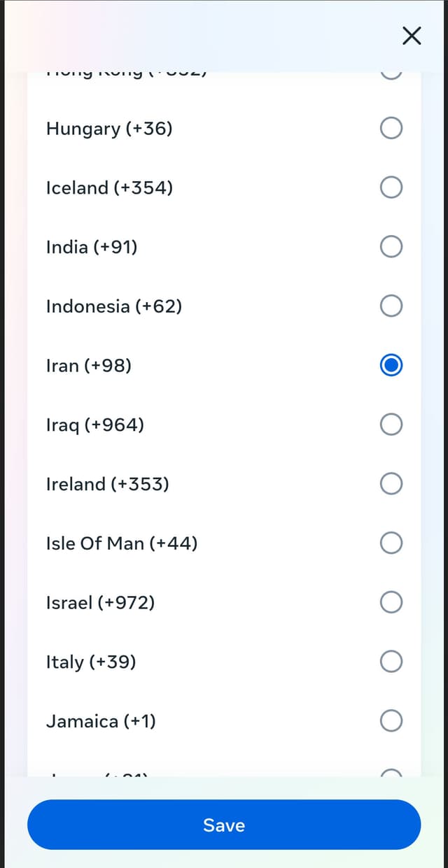Screen dimensions: 448x868
Task: Pick Isle Of Man (+44) radio
Action: click(x=391, y=543)
